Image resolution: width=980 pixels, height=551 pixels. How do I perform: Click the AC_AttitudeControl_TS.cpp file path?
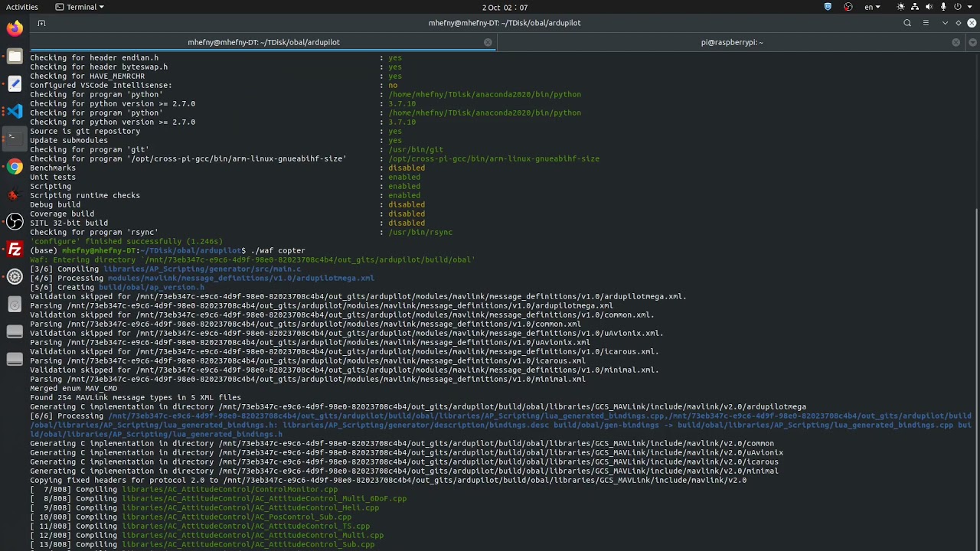(x=246, y=526)
